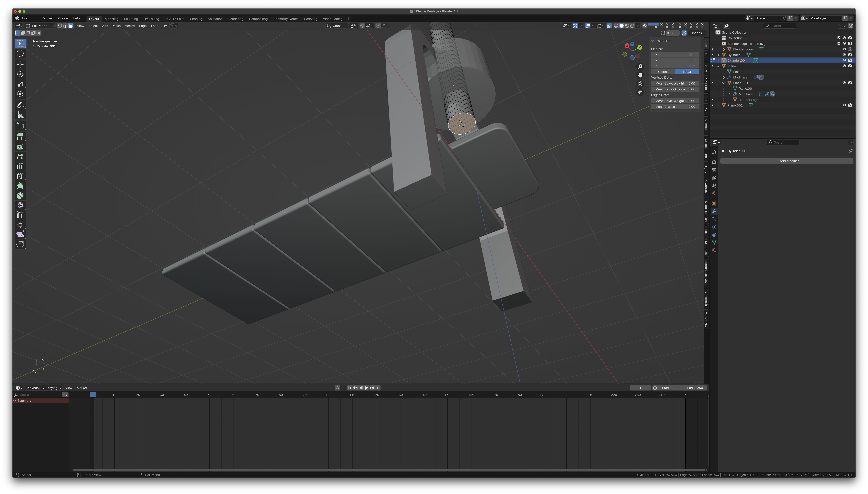Disable rendering for the Cylinder object

tap(850, 55)
